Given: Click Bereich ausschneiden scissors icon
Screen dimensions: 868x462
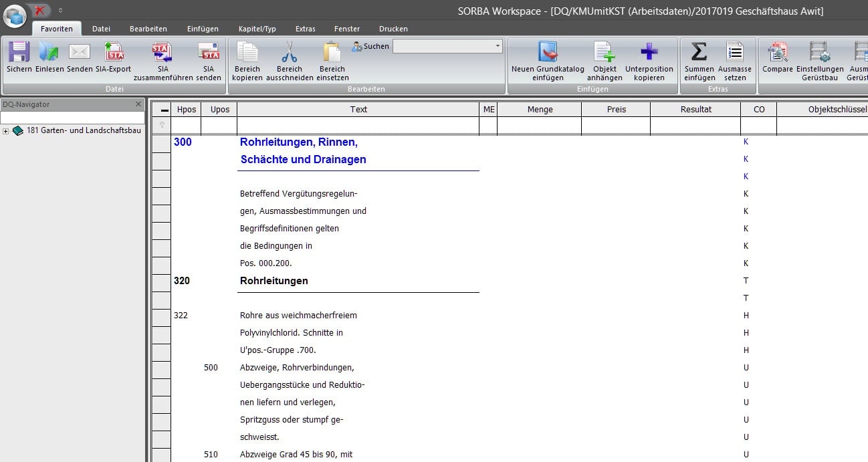Looking at the screenshot, I should (x=290, y=52).
